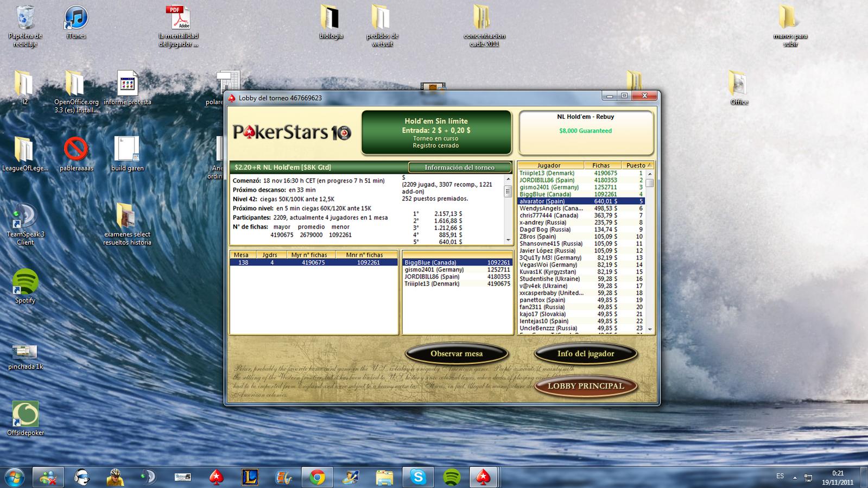Screen dimensions: 868x488
Task: Launch Spotify desktop shortcut
Action: (x=25, y=286)
